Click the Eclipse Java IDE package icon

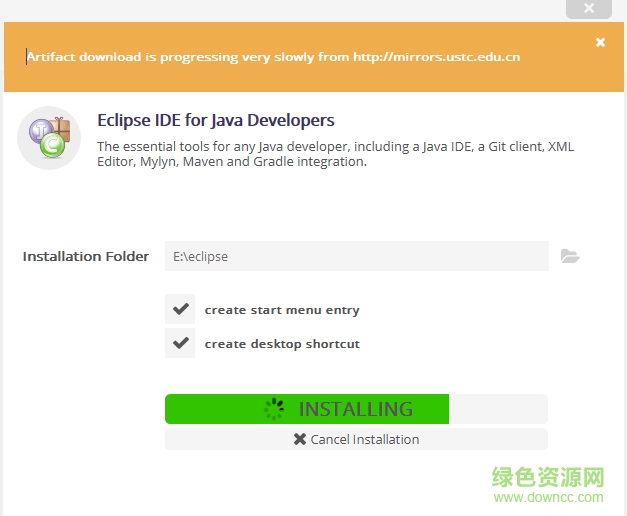(x=49, y=138)
